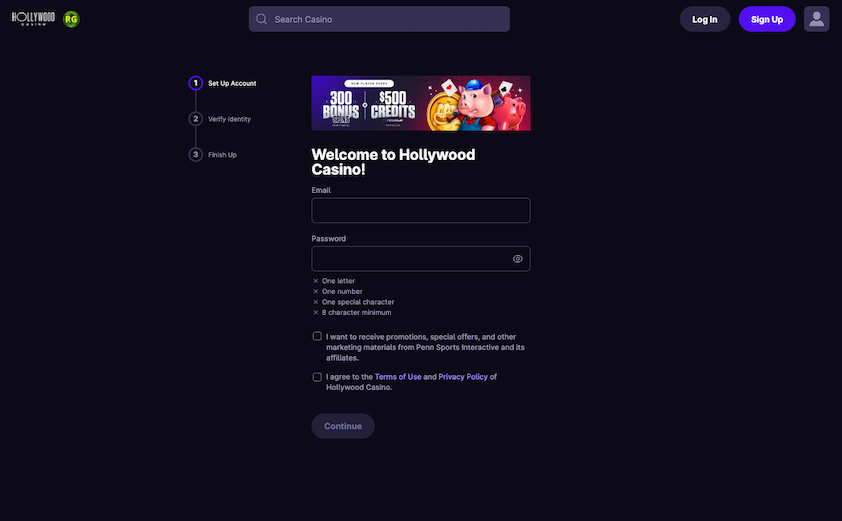Open the Terms of Use link

pyautogui.click(x=398, y=377)
